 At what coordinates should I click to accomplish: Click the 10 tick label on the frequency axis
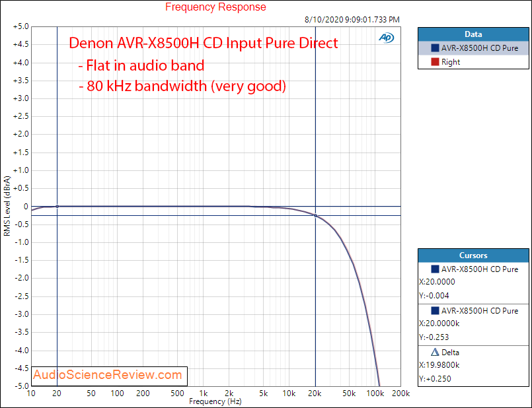click(31, 393)
